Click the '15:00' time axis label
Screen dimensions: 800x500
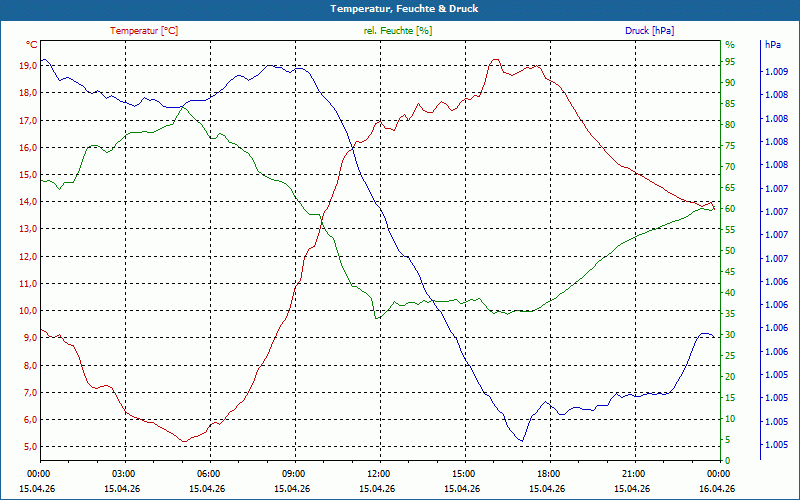pos(463,473)
